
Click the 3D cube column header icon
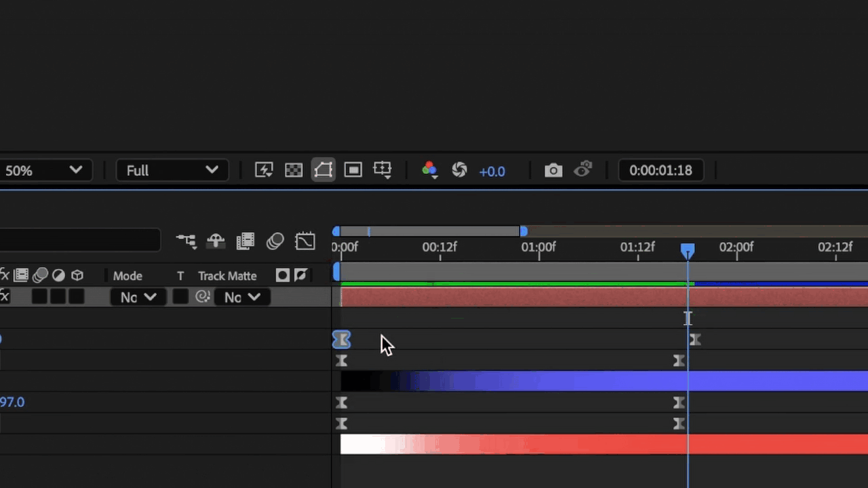(77, 275)
